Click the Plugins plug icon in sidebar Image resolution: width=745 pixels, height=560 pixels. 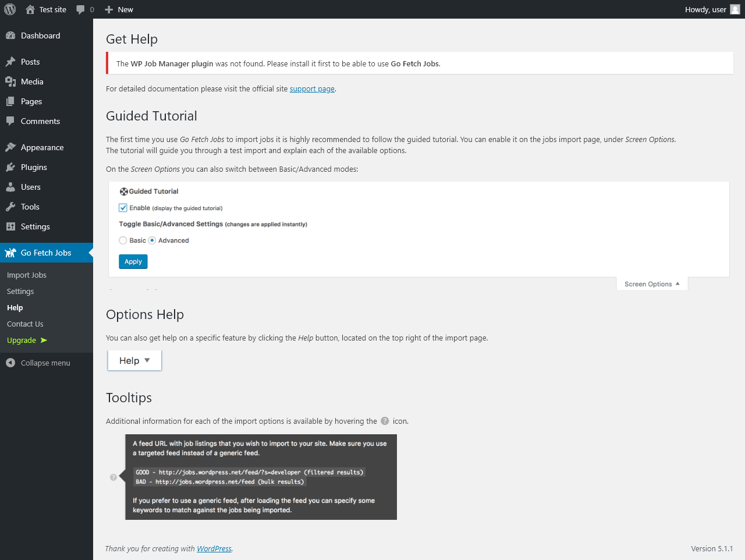click(x=10, y=167)
